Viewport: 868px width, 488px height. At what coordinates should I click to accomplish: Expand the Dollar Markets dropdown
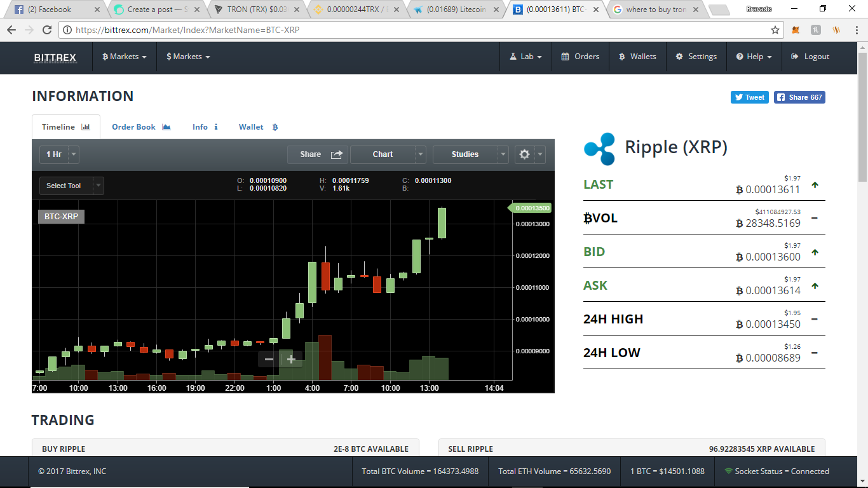coord(188,57)
